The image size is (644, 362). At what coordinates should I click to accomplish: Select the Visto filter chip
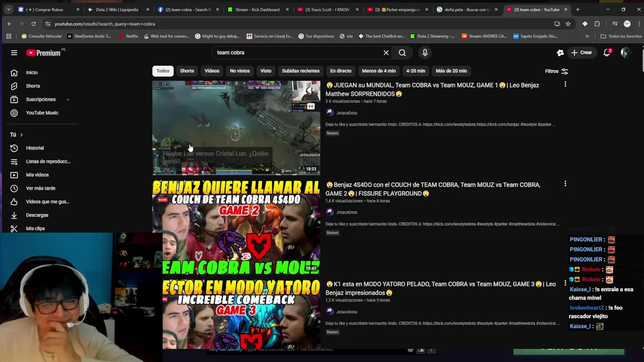(x=266, y=71)
